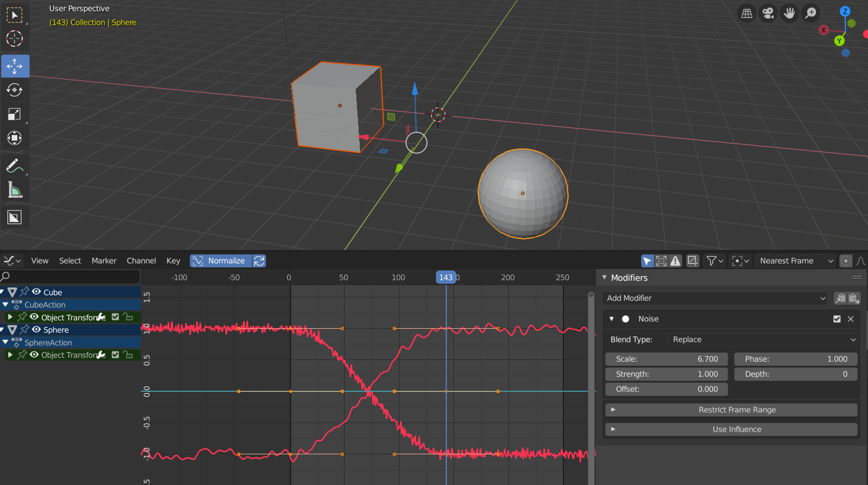Viewport: 868px width, 485px height.
Task: Open the Add Modifier dropdown
Action: click(x=716, y=298)
